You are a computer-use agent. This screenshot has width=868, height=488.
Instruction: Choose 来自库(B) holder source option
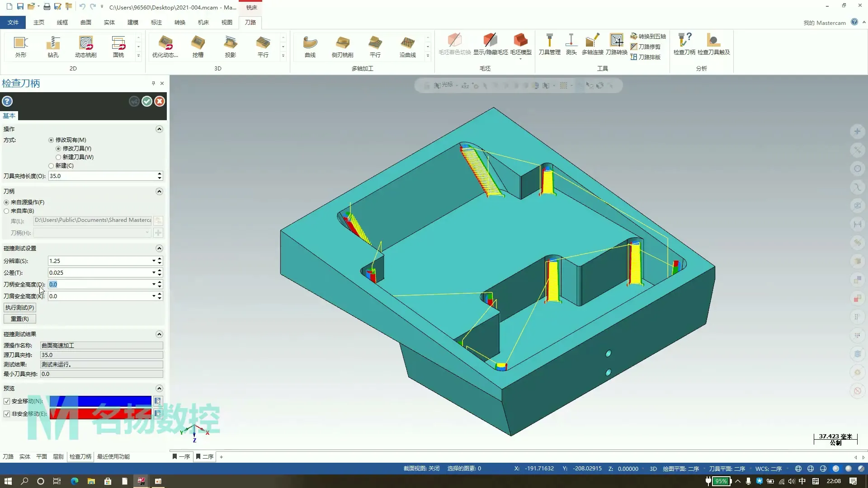coord(6,211)
